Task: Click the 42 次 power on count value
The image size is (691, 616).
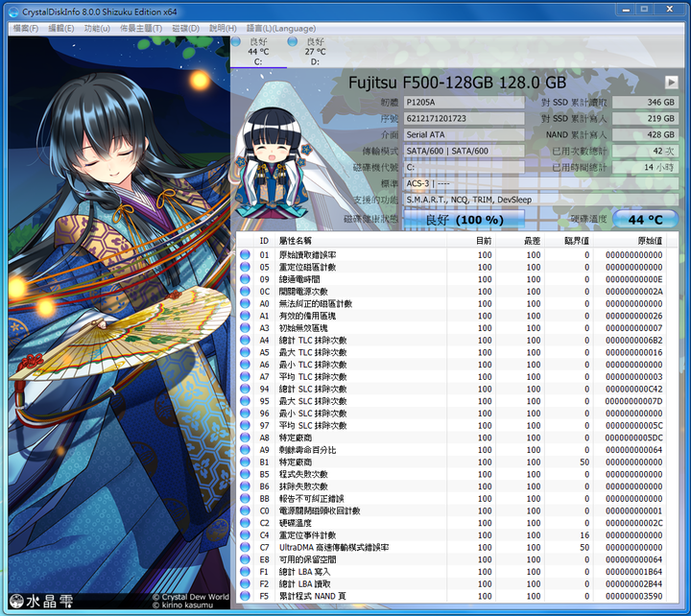Action: [x=645, y=152]
